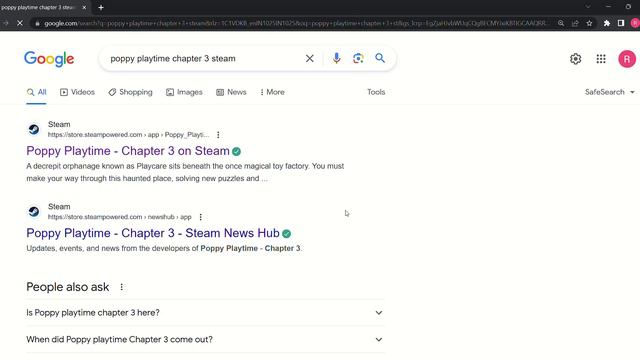Click verified badge beside Chapter 3 on Steam
This screenshot has height=360, width=640.
pos(236,151)
